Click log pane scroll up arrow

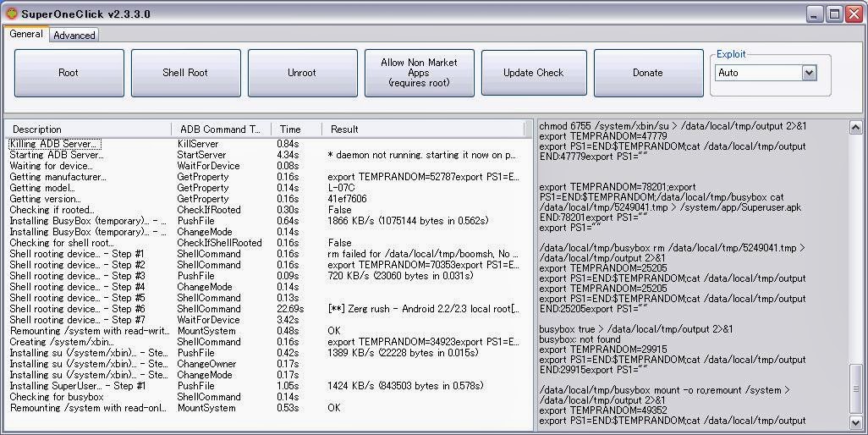[855, 128]
